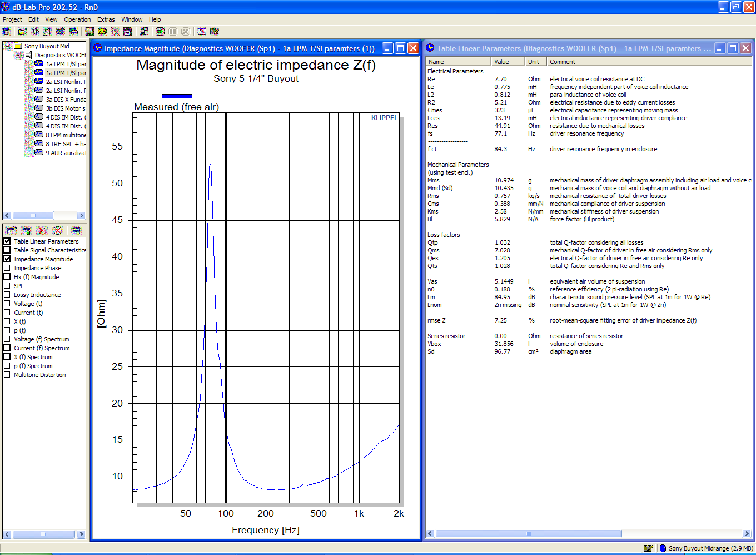Open the Extras menu
Viewport: 756px width, 555px height.
coord(106,19)
